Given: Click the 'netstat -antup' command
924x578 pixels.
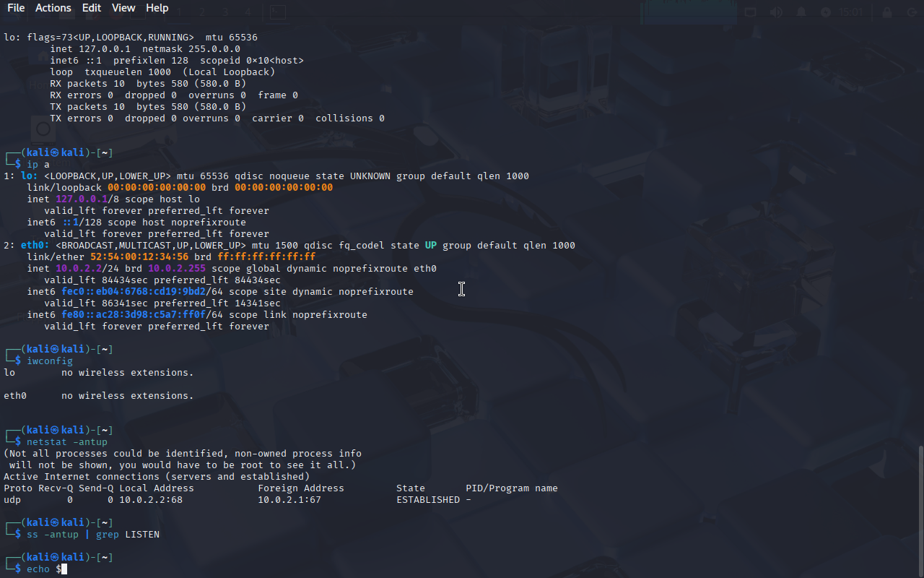Looking at the screenshot, I should pyautogui.click(x=67, y=442).
